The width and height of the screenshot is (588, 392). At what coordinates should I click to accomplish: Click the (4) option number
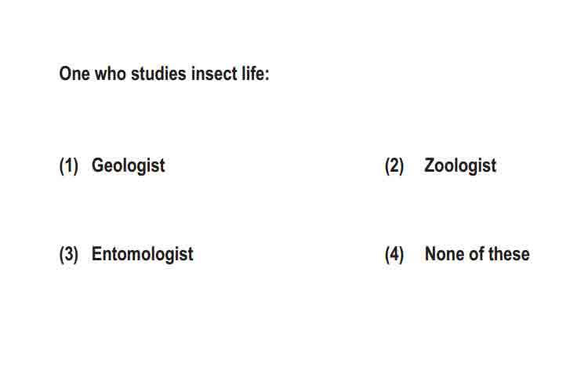pyautogui.click(x=394, y=254)
